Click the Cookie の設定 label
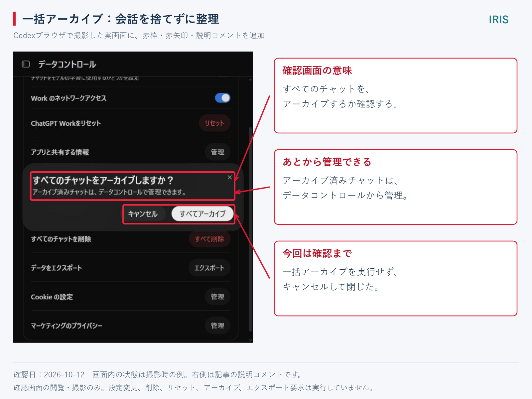Viewport: 532px width, 399px height. (x=52, y=297)
